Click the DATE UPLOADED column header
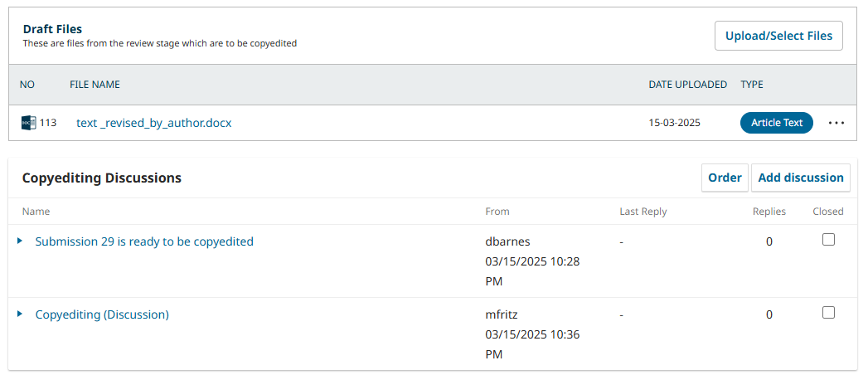Screen dimensions: 868x385 [687, 85]
